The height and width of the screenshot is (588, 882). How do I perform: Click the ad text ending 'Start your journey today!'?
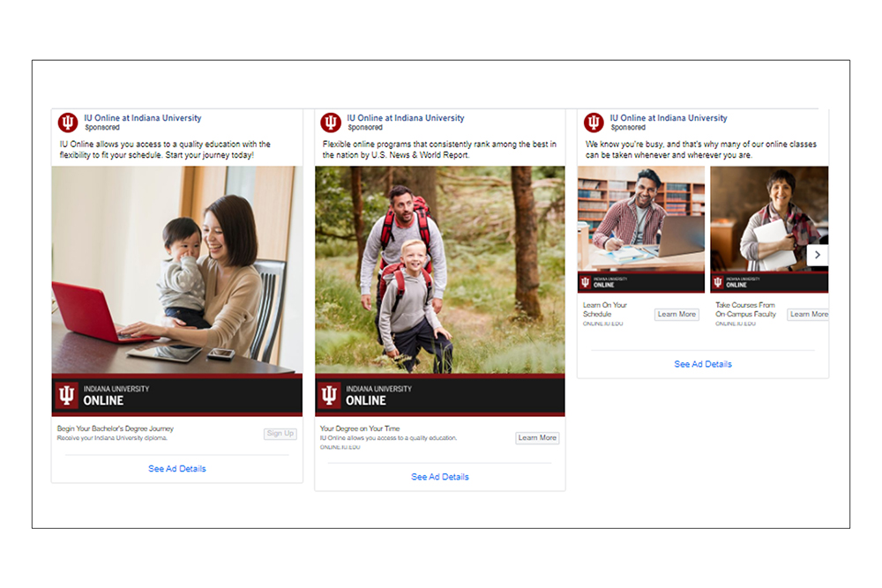coord(165,150)
